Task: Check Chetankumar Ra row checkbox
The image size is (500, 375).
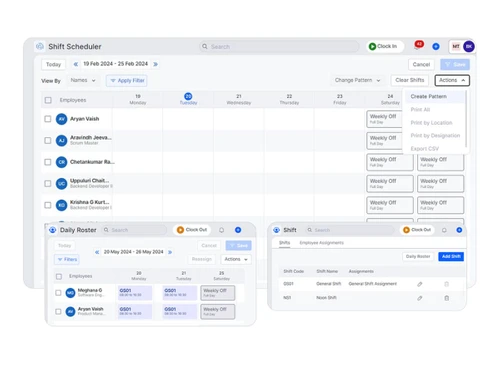Action: point(48,162)
